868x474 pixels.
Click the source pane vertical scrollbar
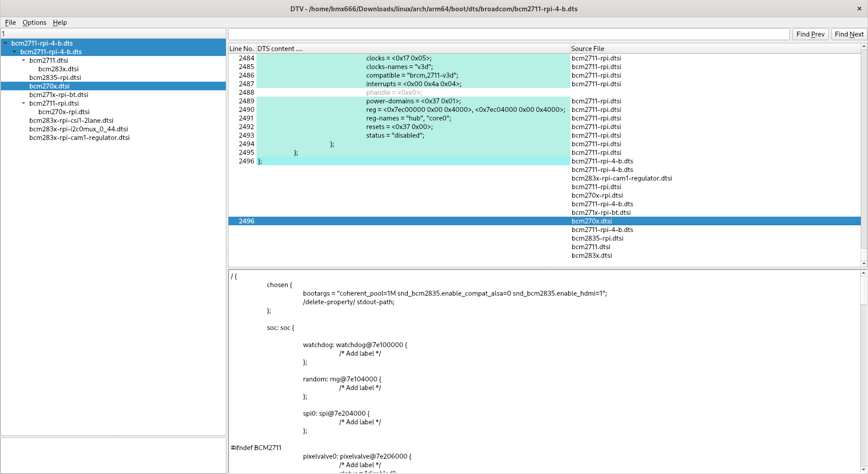coord(864,372)
